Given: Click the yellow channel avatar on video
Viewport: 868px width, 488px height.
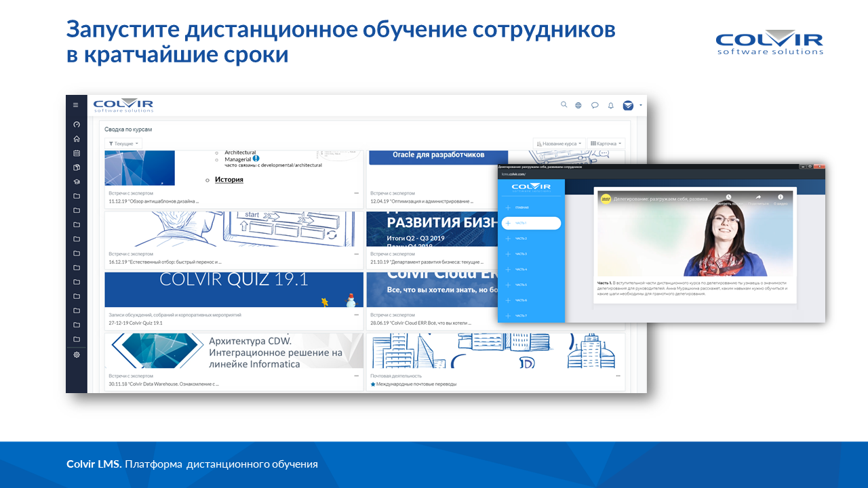Looking at the screenshot, I should [x=605, y=199].
